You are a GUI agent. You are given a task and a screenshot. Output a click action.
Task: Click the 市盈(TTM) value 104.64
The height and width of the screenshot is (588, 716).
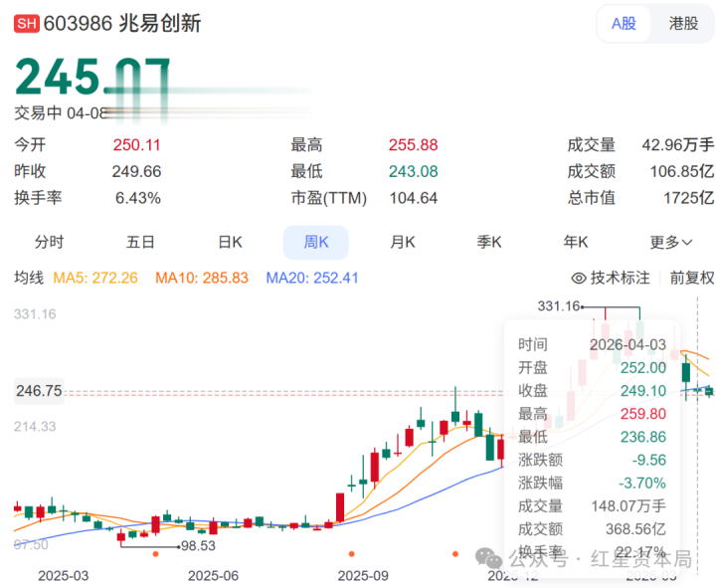414,198
